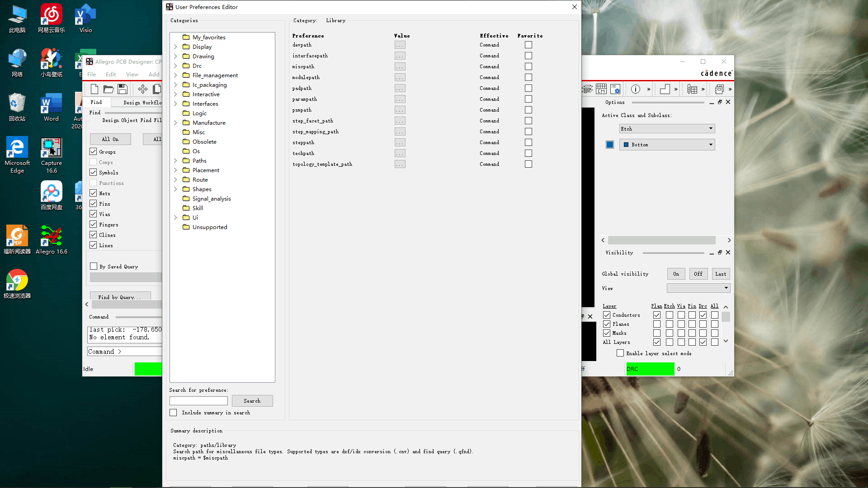Uncheck the Conductors layer checkbox
Viewport: 868px width, 488px height.
tap(607, 315)
